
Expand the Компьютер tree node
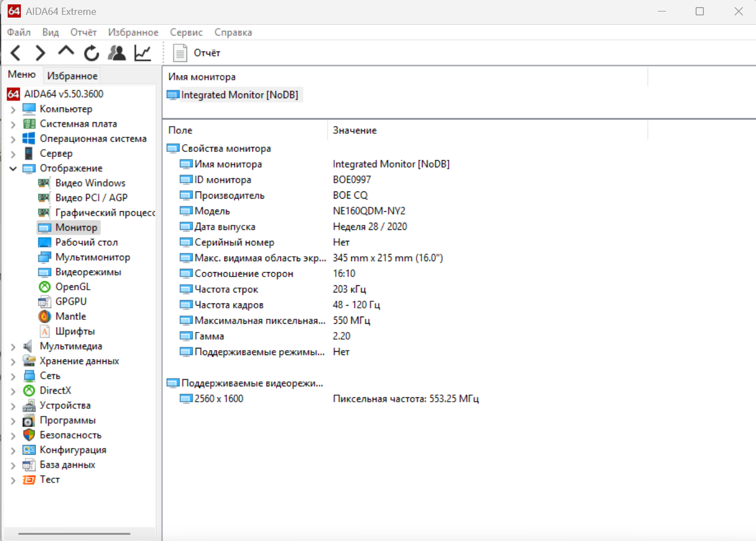click(13, 109)
